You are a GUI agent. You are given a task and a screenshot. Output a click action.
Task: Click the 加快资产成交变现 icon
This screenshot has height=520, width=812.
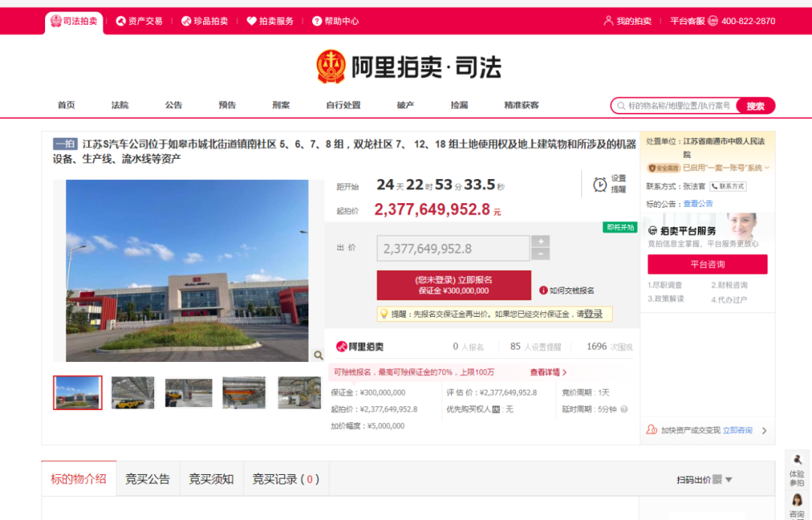(652, 430)
